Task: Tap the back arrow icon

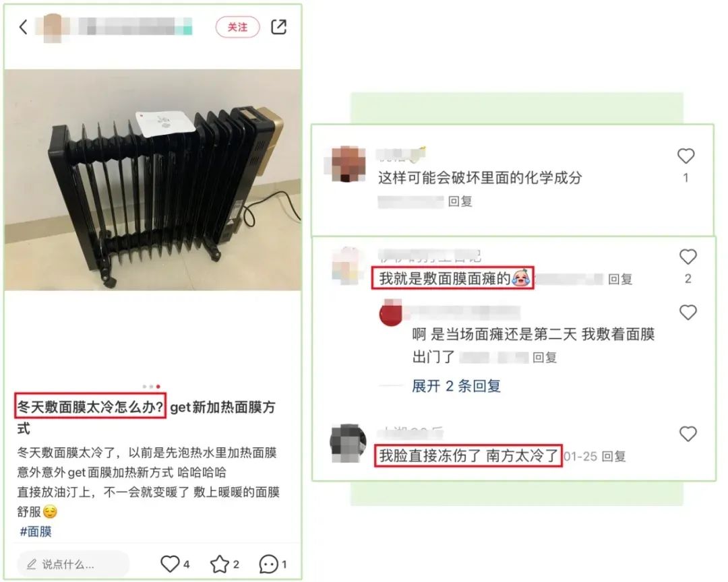Action: point(23,27)
